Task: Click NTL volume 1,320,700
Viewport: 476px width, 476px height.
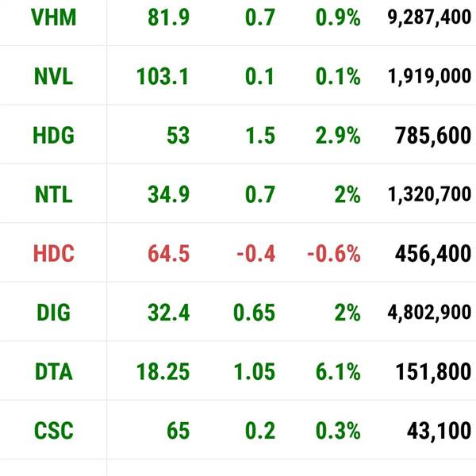Action: coord(429,194)
